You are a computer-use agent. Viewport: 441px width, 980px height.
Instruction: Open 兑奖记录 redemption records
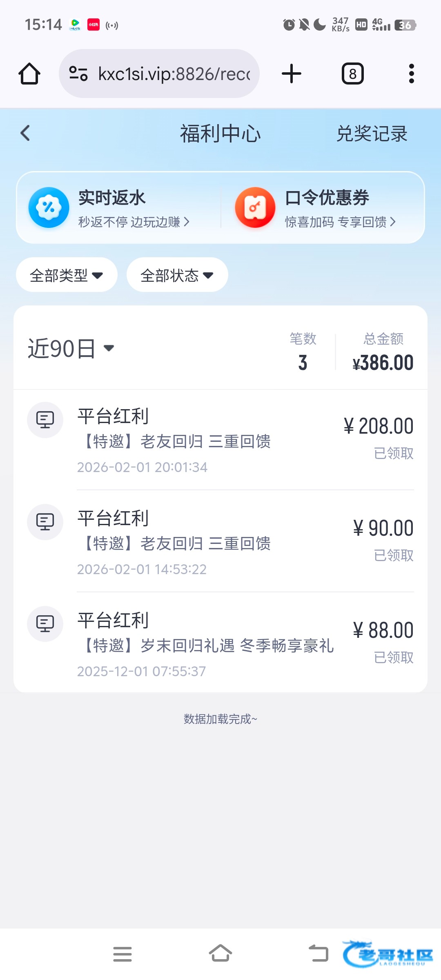point(372,134)
